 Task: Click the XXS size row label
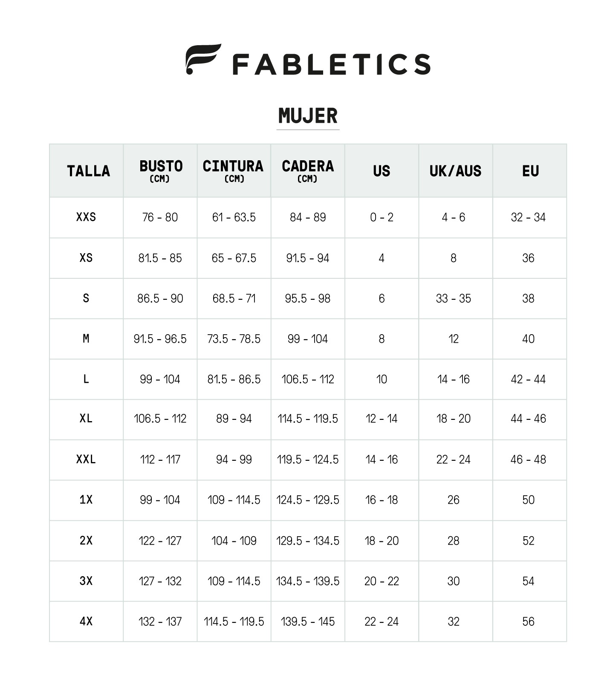click(x=86, y=217)
